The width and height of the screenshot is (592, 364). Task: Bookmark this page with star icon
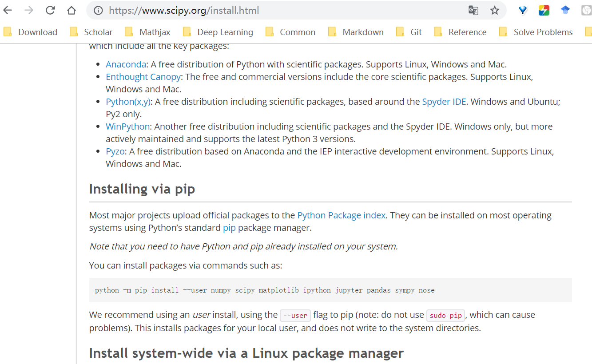(x=495, y=10)
